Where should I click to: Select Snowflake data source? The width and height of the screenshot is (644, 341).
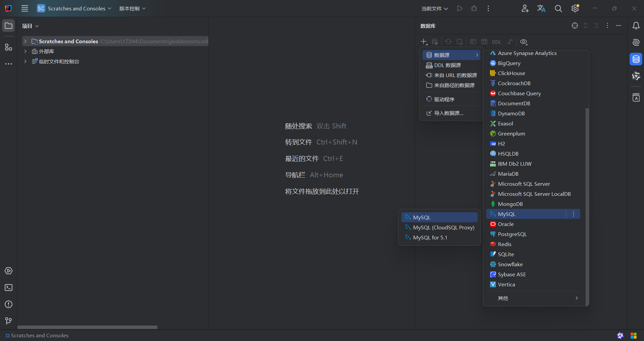(x=533, y=264)
